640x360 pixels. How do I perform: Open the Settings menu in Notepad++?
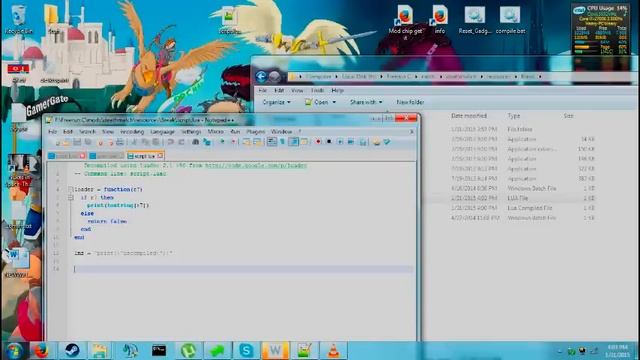(191, 132)
